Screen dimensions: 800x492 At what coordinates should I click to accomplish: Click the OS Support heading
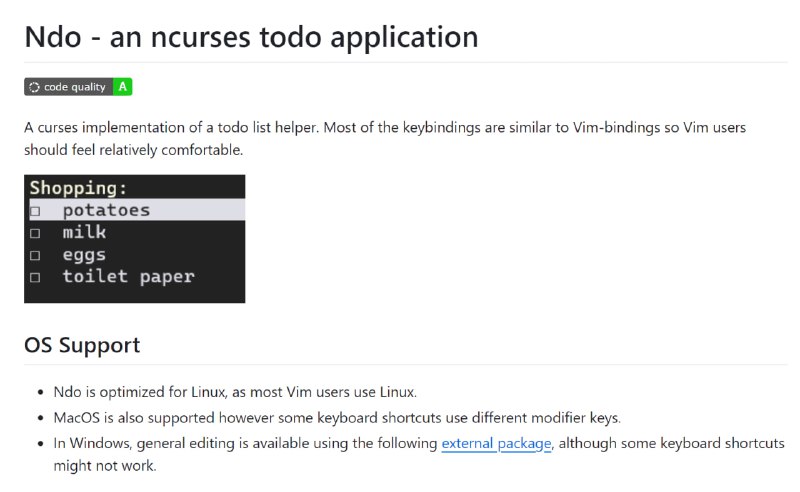82,345
